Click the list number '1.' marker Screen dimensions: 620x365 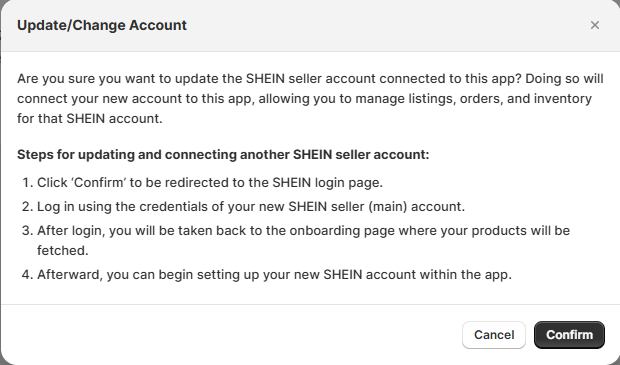pos(27,183)
